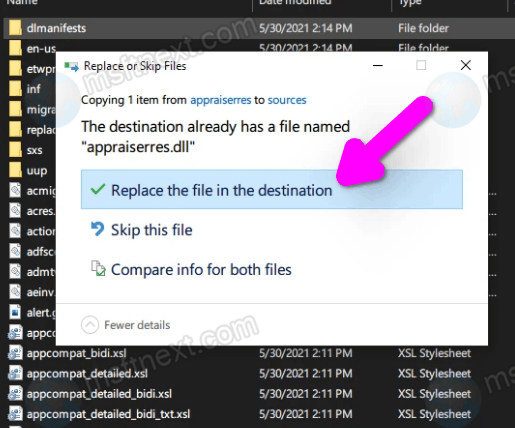Click the adfsc file icon

click(x=15, y=251)
